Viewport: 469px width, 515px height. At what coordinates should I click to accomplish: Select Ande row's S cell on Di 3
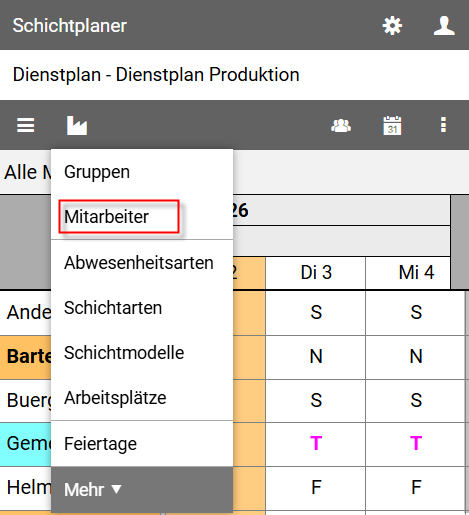click(316, 313)
